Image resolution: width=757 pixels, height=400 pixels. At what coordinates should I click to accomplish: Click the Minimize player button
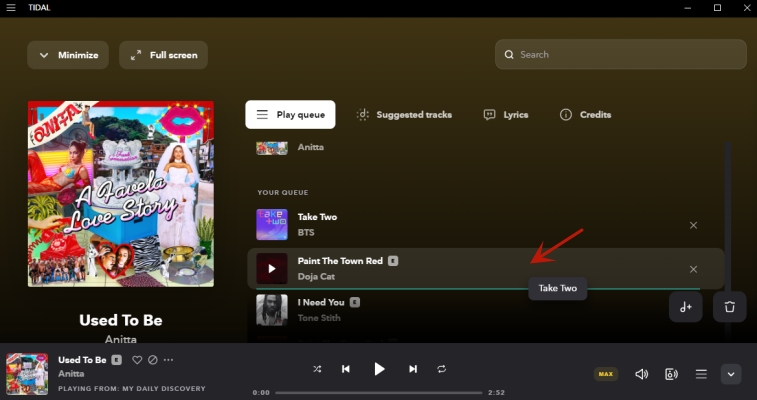pyautogui.click(x=68, y=55)
